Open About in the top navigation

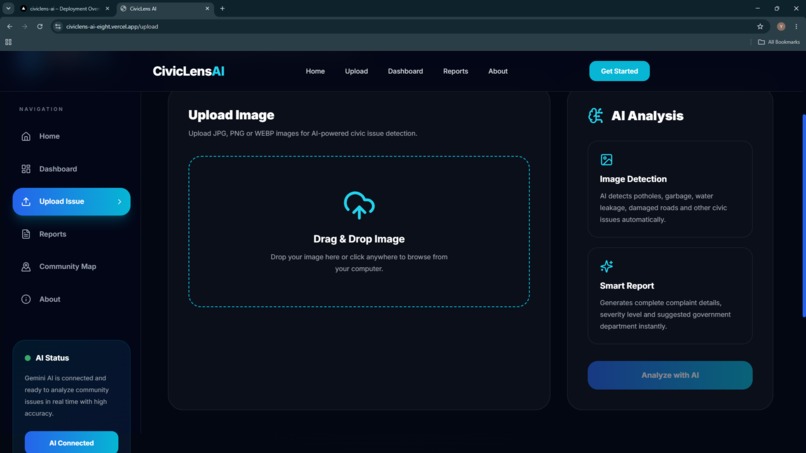point(498,71)
